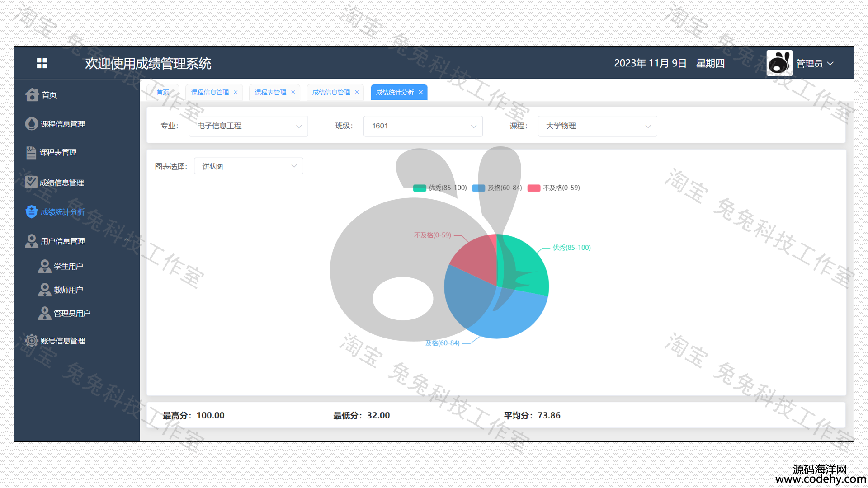Toggle the 不及格(0-59) legend swatch
868x488 pixels.
(x=534, y=188)
